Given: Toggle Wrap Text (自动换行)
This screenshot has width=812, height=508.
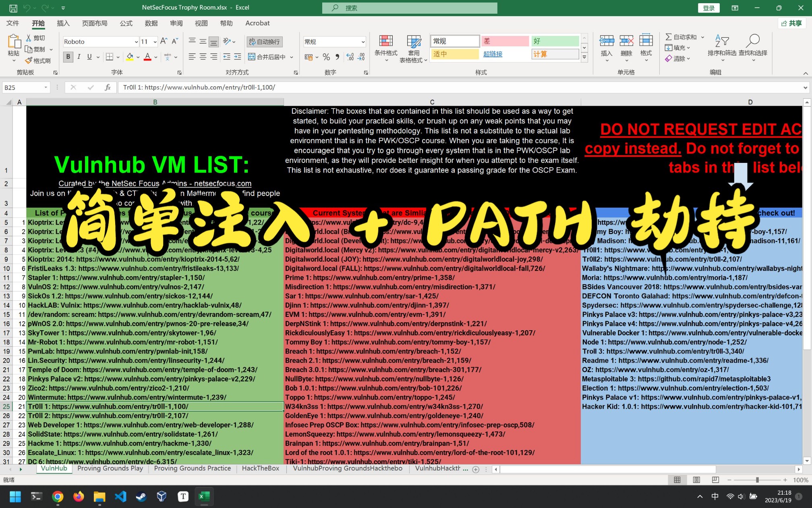Looking at the screenshot, I should pos(265,42).
